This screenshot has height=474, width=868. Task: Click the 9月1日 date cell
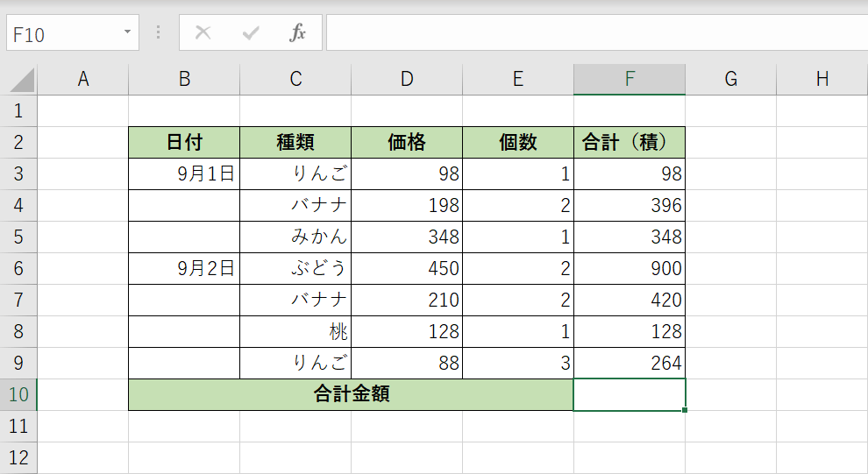[x=184, y=174]
